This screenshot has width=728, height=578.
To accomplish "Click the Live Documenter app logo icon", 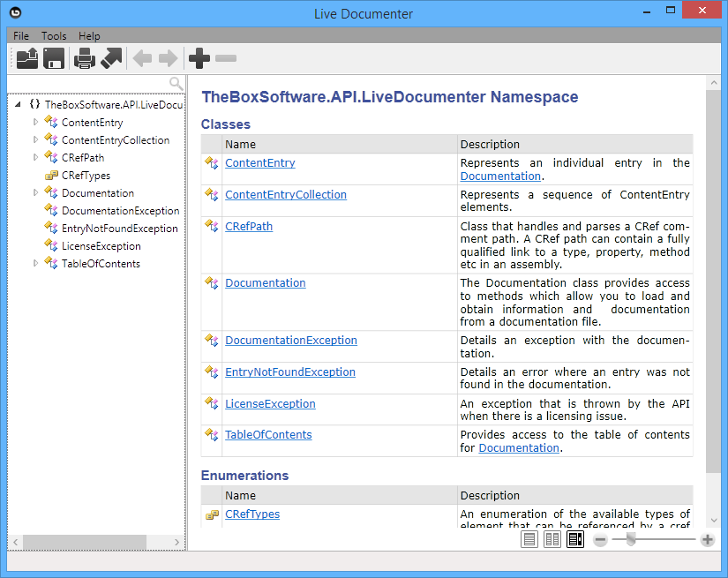I will tap(15, 12).
